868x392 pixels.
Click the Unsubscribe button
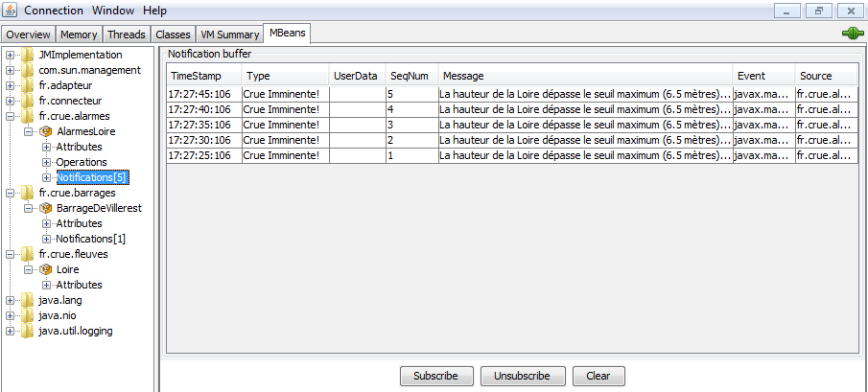pos(522,377)
